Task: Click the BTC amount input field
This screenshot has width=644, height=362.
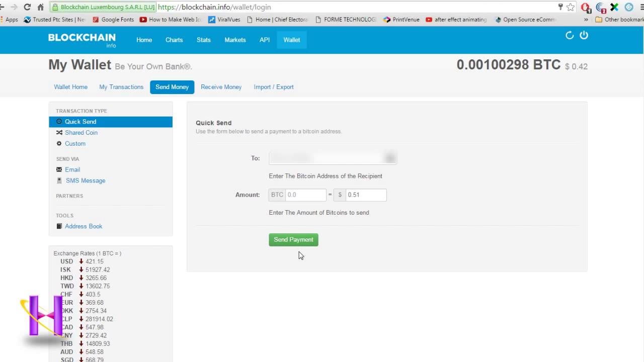Action: click(x=306, y=195)
